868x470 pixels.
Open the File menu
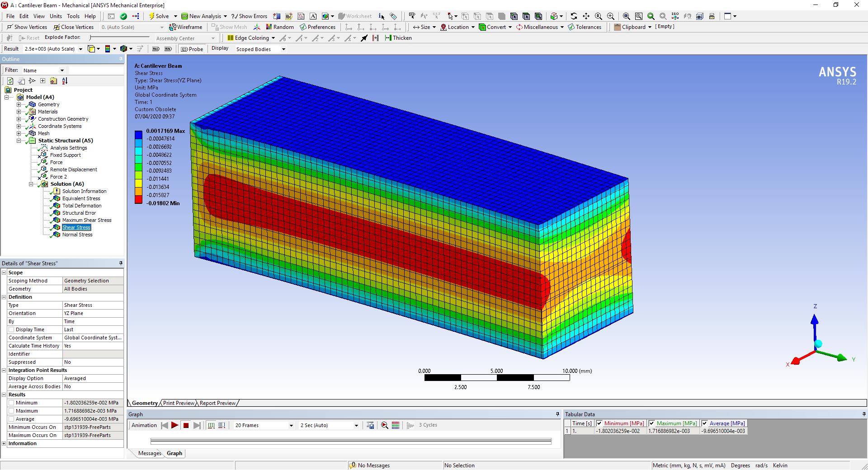coord(10,16)
